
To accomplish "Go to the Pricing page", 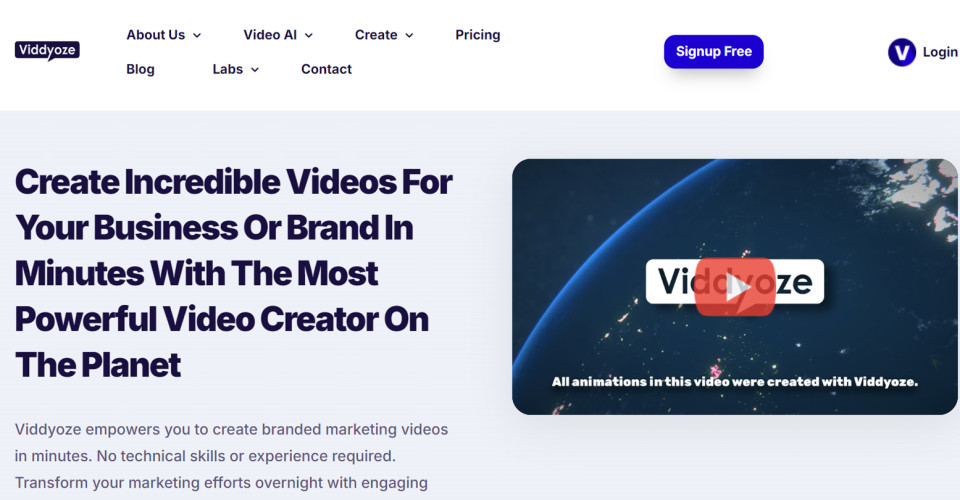I will [x=478, y=35].
